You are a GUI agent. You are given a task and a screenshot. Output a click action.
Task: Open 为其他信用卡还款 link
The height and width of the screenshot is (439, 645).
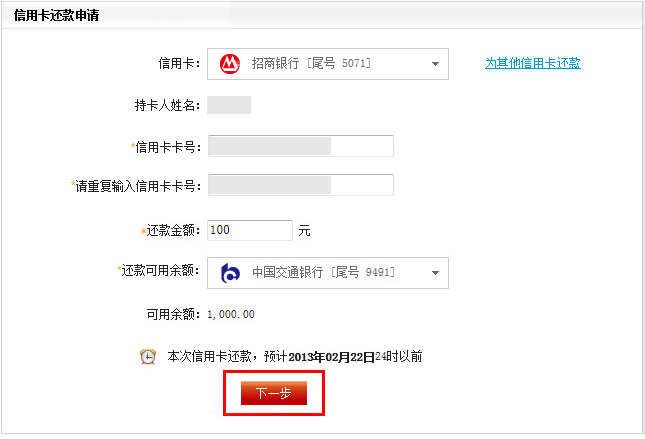point(533,63)
